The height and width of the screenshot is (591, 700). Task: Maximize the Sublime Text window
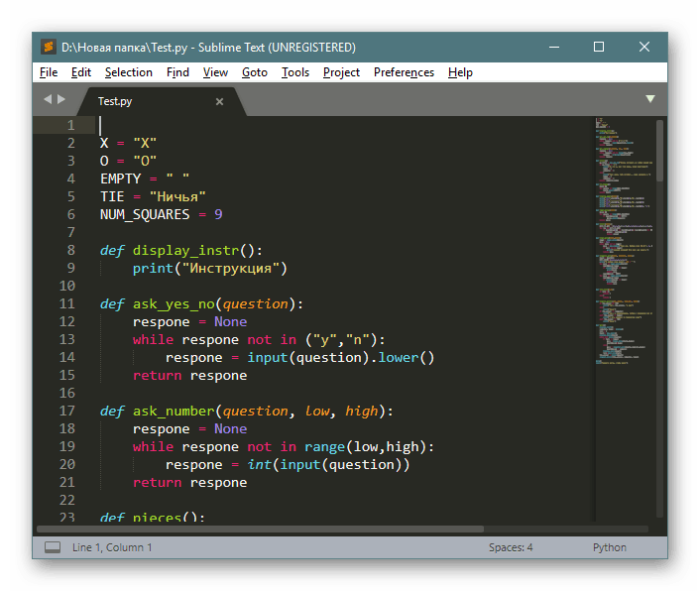tap(599, 47)
